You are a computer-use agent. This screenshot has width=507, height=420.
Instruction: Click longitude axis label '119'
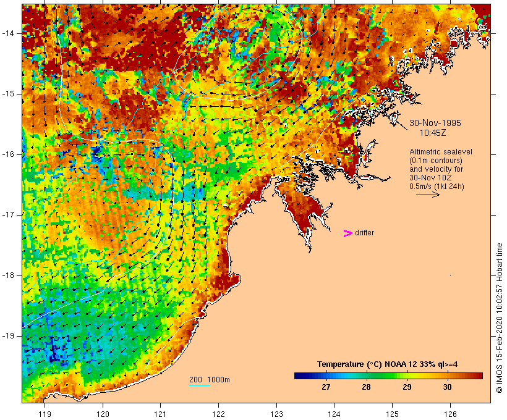45,414
